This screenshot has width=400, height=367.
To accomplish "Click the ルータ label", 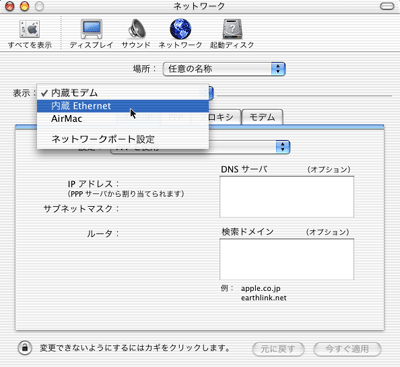I will tap(103, 234).
